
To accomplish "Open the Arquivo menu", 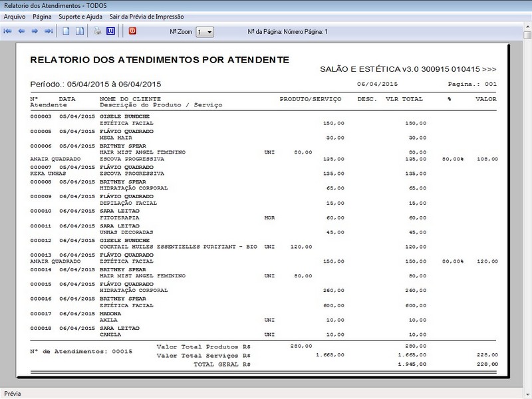I will pos(15,17).
